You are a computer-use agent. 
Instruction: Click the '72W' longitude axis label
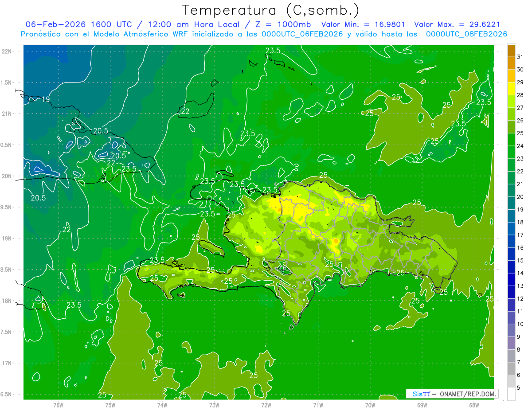[x=266, y=405]
